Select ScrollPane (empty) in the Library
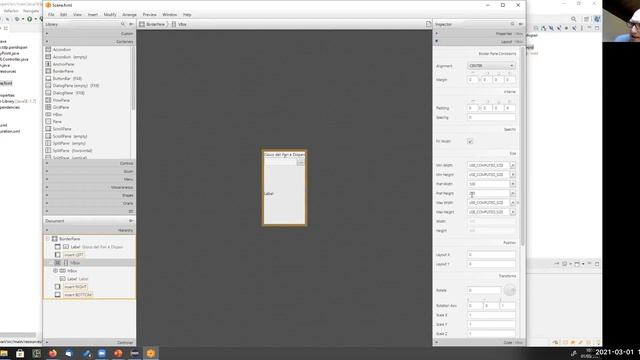Image resolution: width=640 pixels, height=360 pixels. click(x=69, y=136)
